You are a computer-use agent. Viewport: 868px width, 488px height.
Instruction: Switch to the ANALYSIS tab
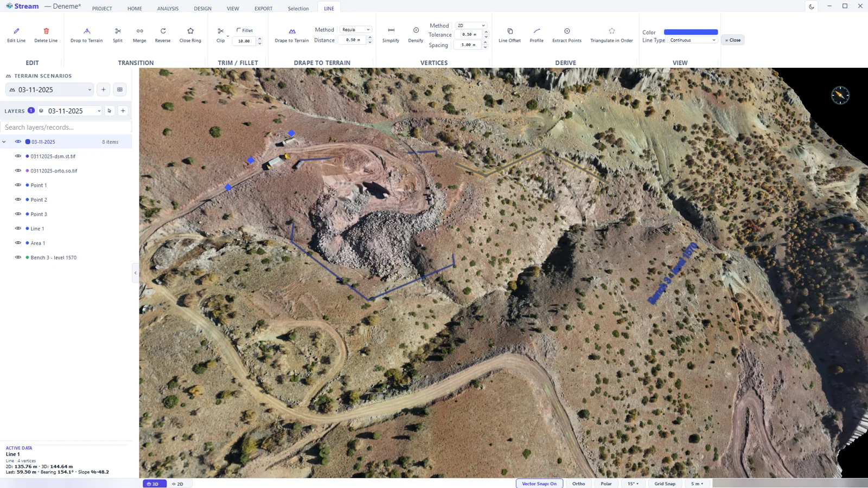tap(168, 8)
